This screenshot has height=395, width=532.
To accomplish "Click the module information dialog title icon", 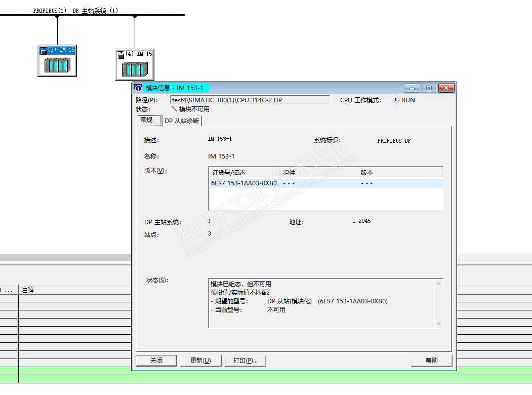I will 138,88.
